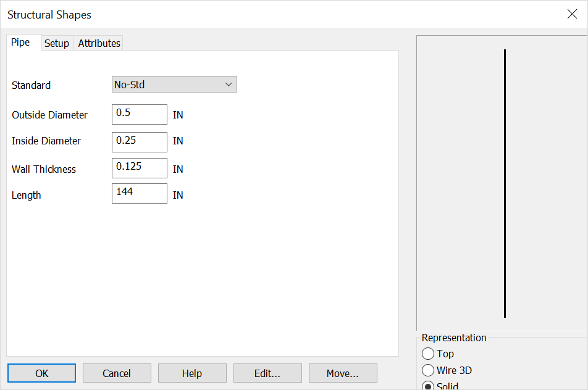Select the Pipe tab
This screenshot has height=390, width=588.
[x=19, y=42]
